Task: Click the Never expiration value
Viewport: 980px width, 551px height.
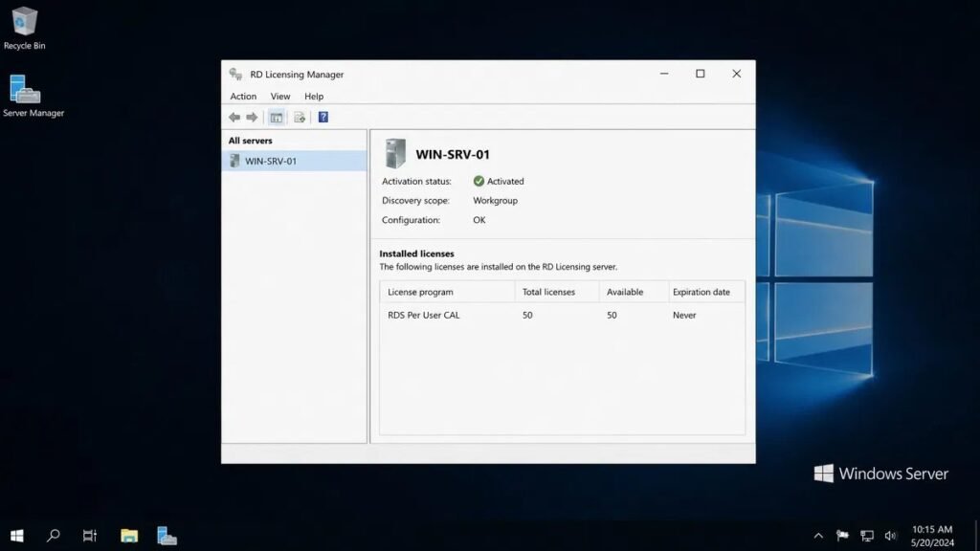Action: [x=684, y=315]
